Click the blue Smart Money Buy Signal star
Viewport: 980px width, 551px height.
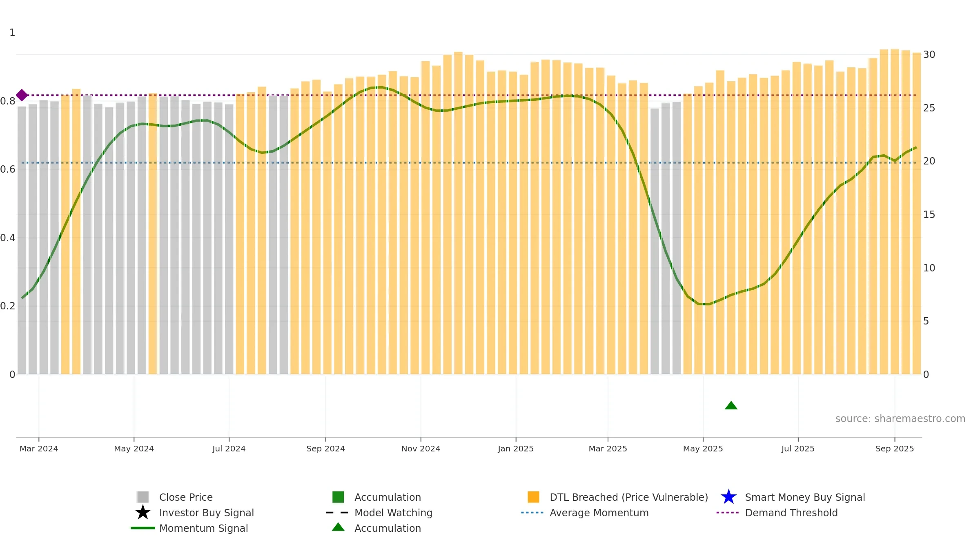tap(728, 497)
